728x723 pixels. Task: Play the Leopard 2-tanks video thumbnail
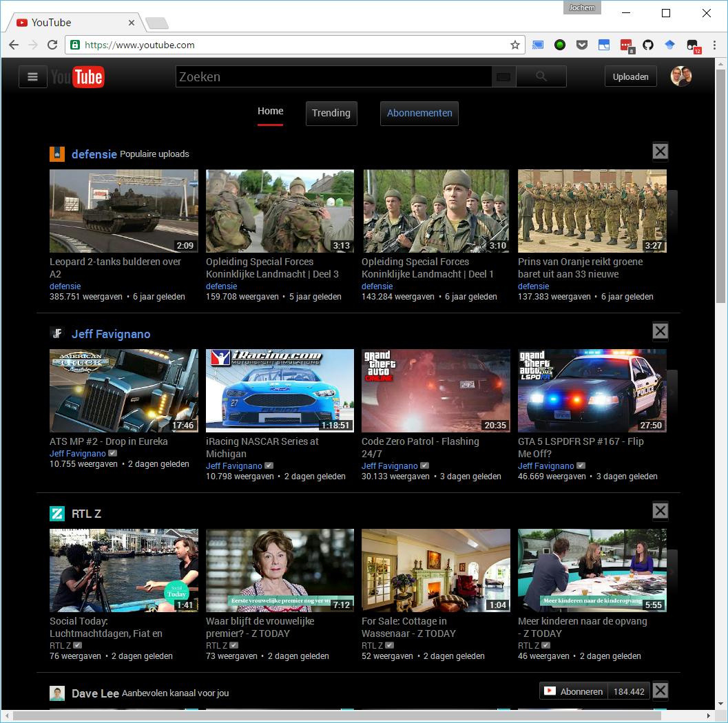coord(124,211)
